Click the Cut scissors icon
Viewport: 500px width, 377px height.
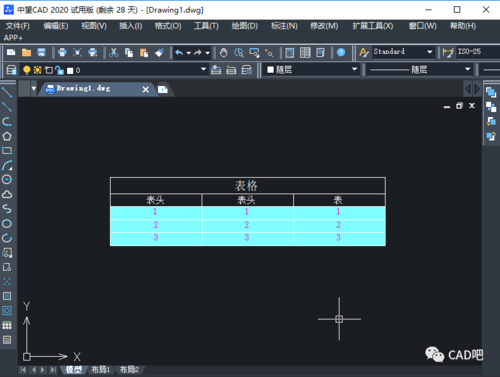point(114,52)
